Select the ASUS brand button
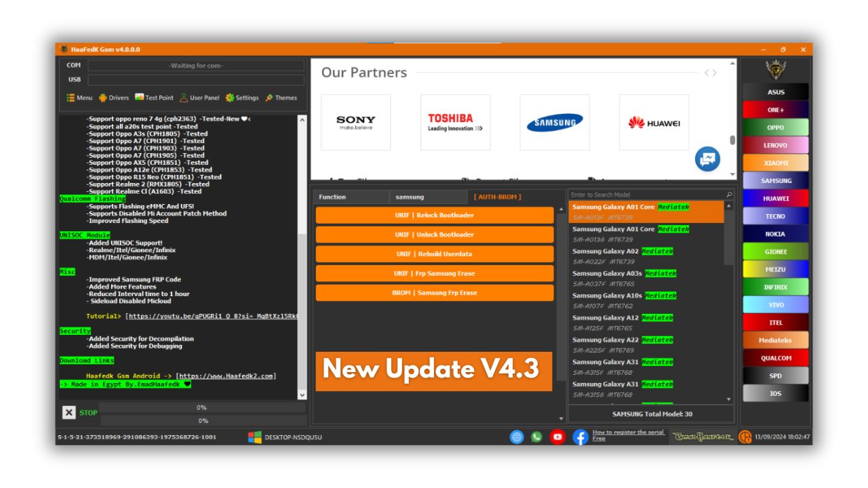The image size is (868, 488). [776, 92]
